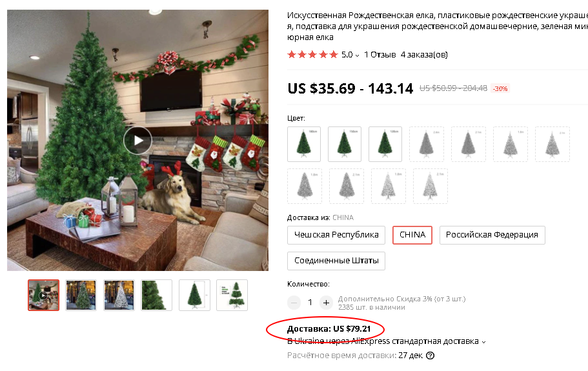Click the delivery time help question icon
This screenshot has width=588, height=371.
(431, 356)
